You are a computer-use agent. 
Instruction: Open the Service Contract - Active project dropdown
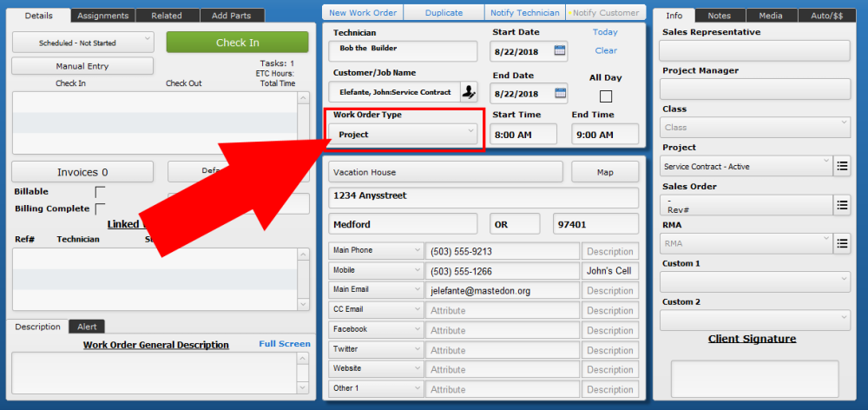click(746, 166)
